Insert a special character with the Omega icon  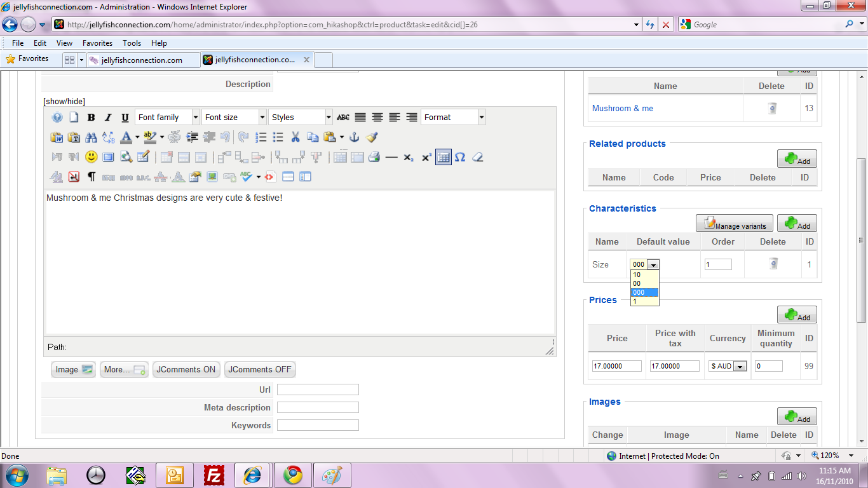(460, 157)
